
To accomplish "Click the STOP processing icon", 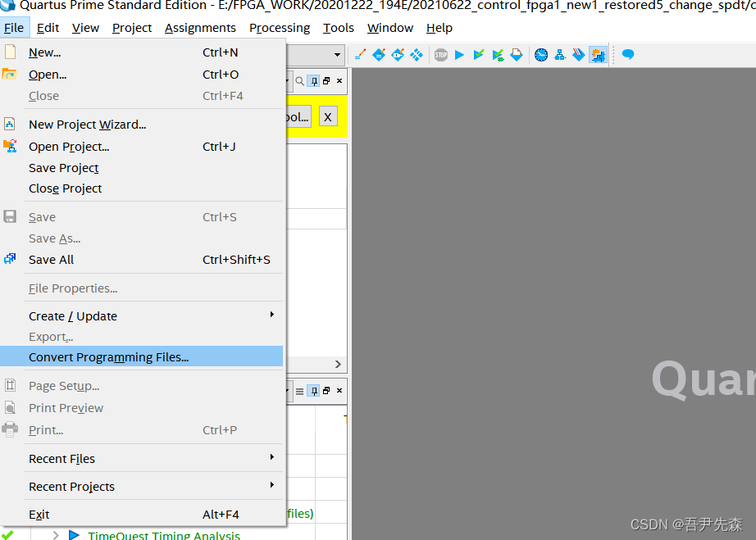I will (x=440, y=54).
